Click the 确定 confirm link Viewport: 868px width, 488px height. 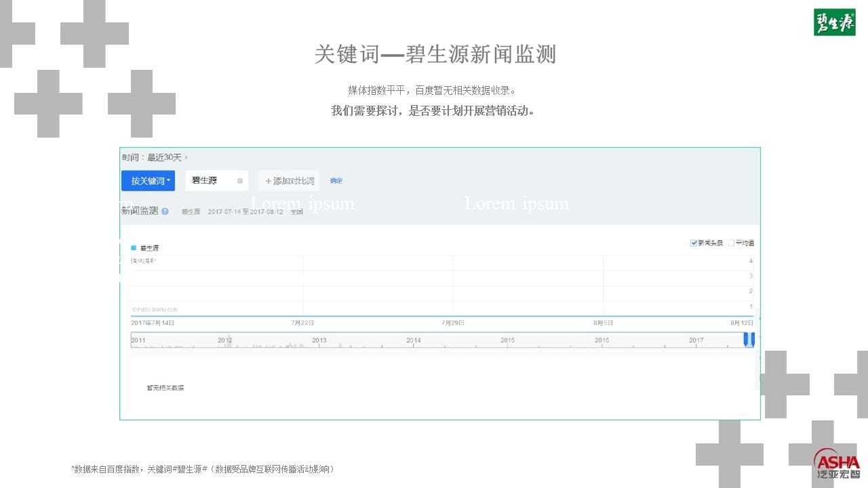[336, 181]
